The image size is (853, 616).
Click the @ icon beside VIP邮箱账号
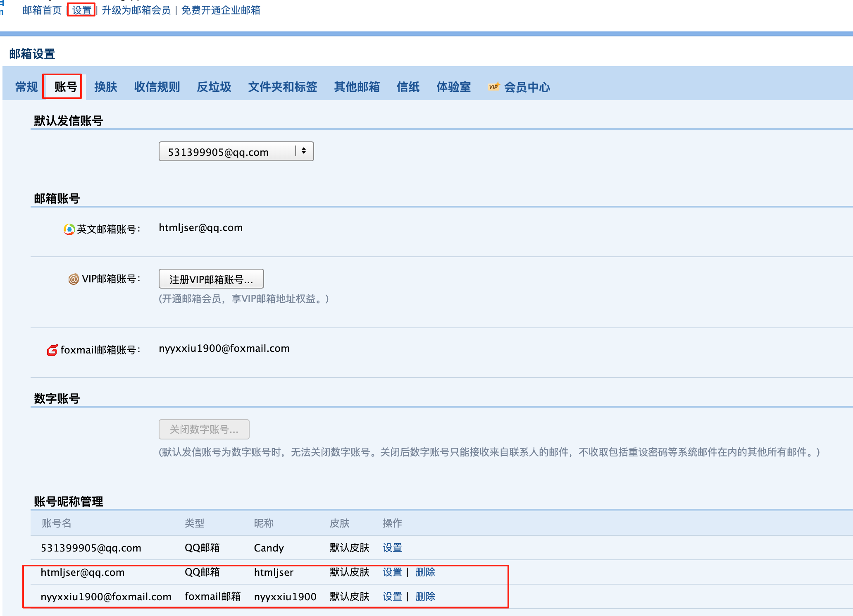pos(74,279)
